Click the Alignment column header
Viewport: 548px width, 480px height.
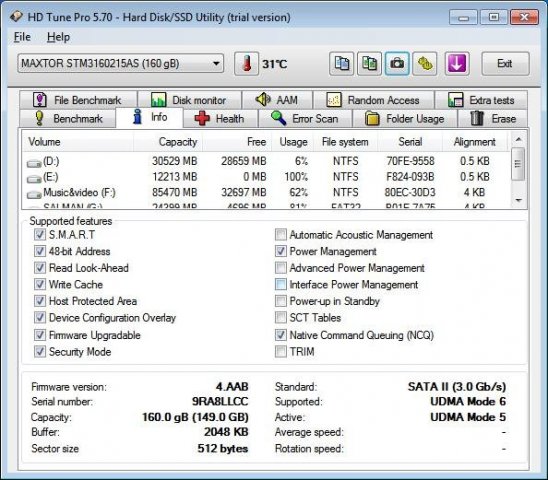(474, 142)
